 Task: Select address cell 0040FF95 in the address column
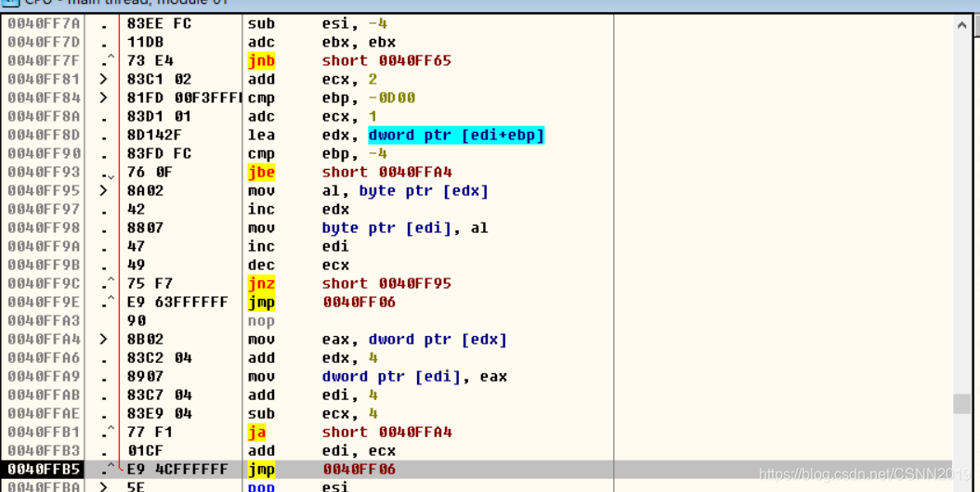(44, 191)
